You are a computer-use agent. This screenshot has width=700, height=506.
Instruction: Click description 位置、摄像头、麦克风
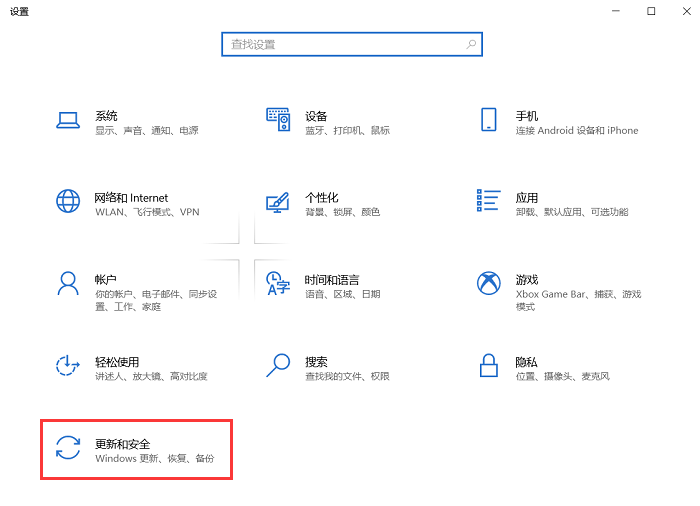click(562, 376)
